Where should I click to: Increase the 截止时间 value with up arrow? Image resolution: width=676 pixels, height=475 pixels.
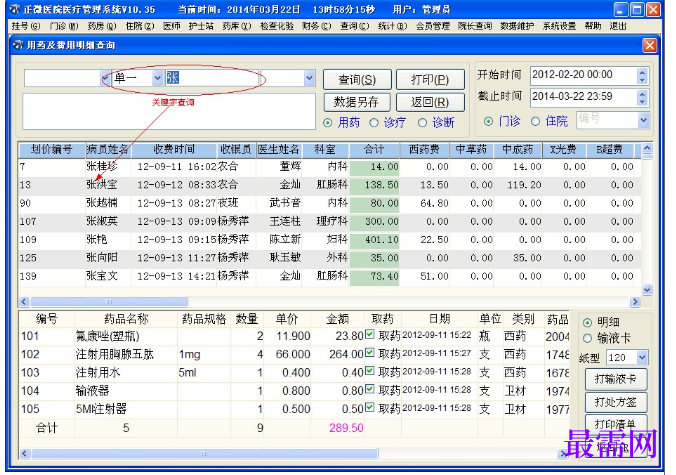[642, 93]
